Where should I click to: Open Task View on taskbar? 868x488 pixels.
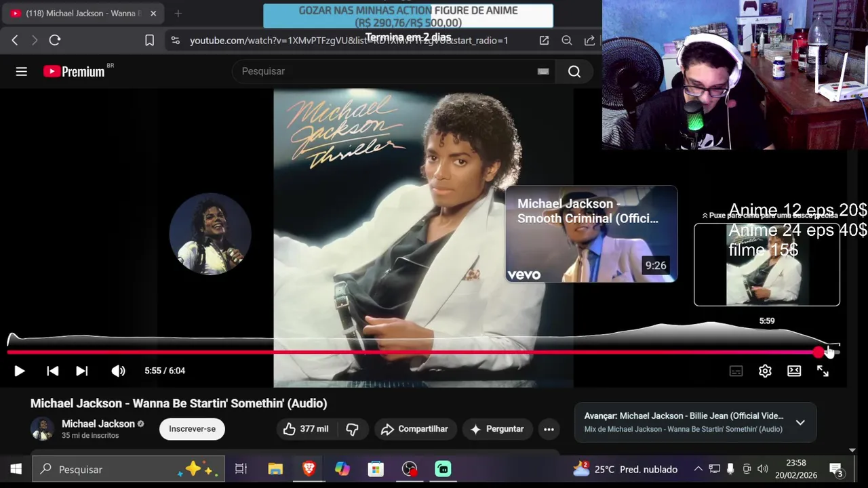tap(241, 469)
